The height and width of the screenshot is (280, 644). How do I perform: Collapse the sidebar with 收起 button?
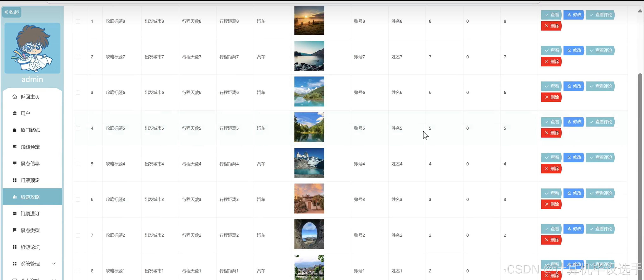tap(12, 12)
